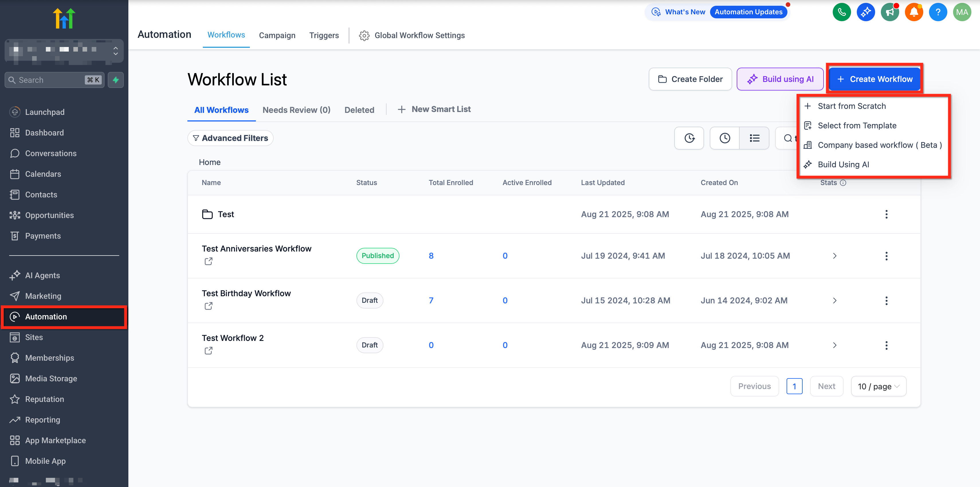
Task: Open Test Anniversaries Workflow external link icon
Action: (x=208, y=261)
